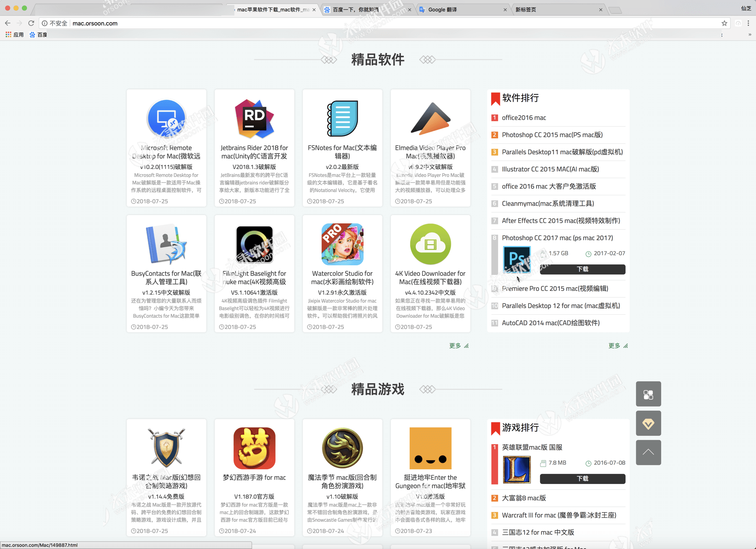Open 三国志12 for mac 中文版 entry
The width and height of the screenshot is (756, 549).
[x=538, y=533]
